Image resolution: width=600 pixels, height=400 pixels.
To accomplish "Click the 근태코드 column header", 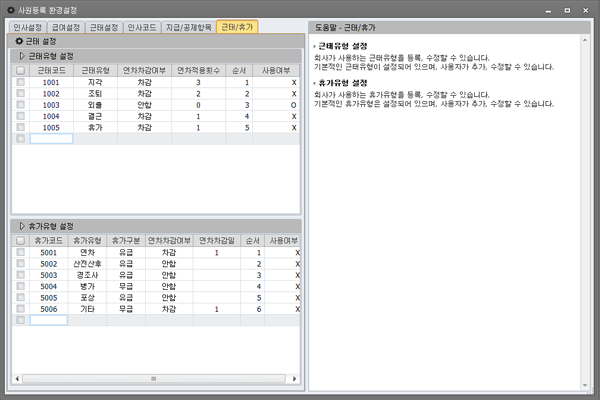I will point(51,70).
